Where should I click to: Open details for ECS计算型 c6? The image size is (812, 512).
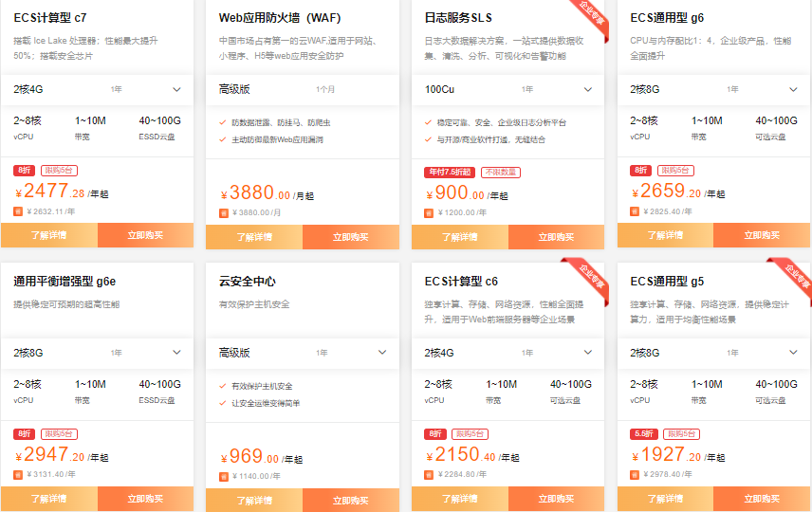(x=460, y=499)
